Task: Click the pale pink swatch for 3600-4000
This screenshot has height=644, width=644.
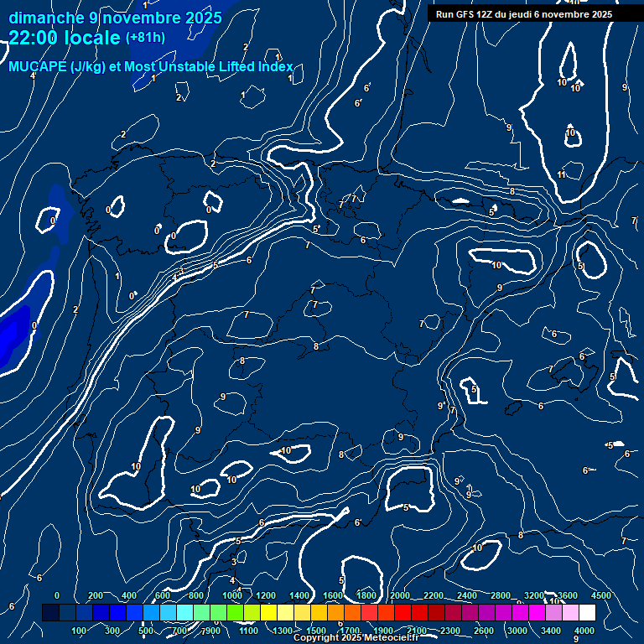Action: (x=570, y=612)
